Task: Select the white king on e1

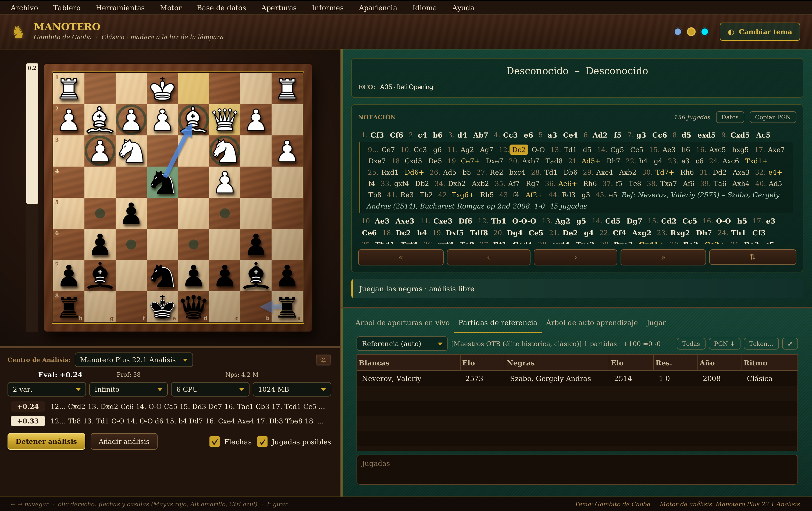Action: (x=162, y=89)
